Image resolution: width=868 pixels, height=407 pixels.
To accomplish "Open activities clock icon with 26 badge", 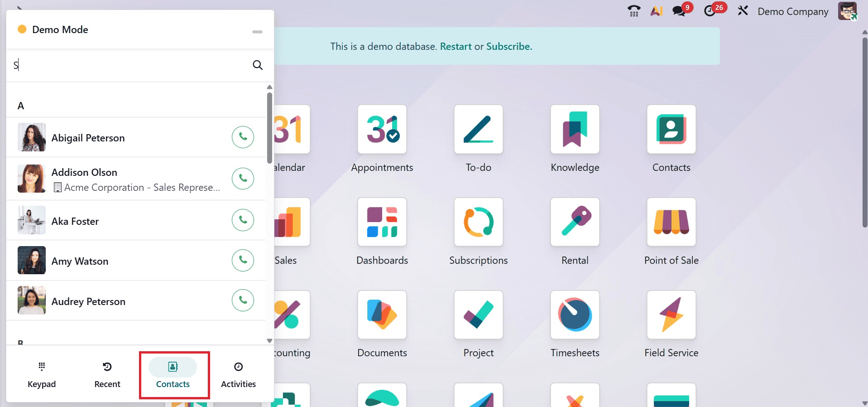I will click(710, 11).
